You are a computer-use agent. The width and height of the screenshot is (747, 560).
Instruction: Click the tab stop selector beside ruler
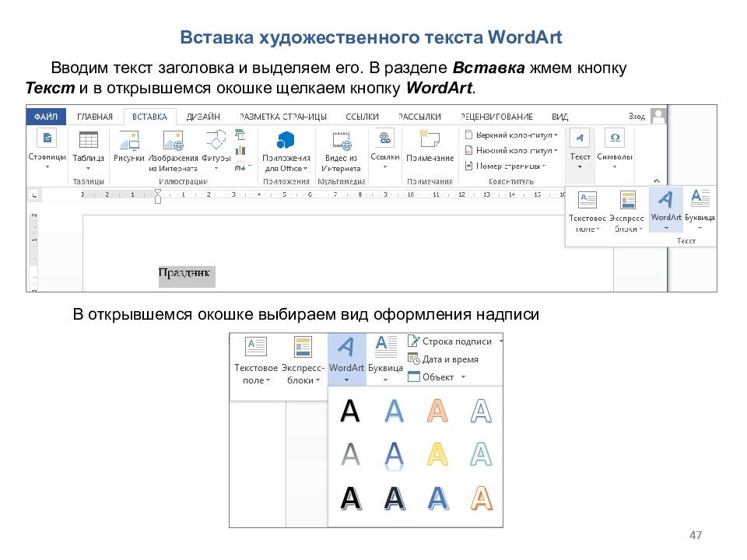(x=33, y=195)
